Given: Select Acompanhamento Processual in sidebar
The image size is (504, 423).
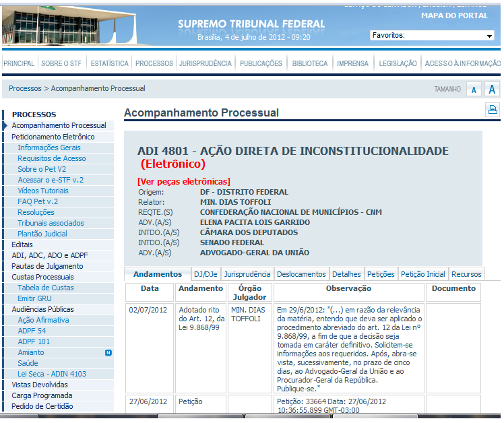Looking at the screenshot, I should pyautogui.click(x=59, y=125).
